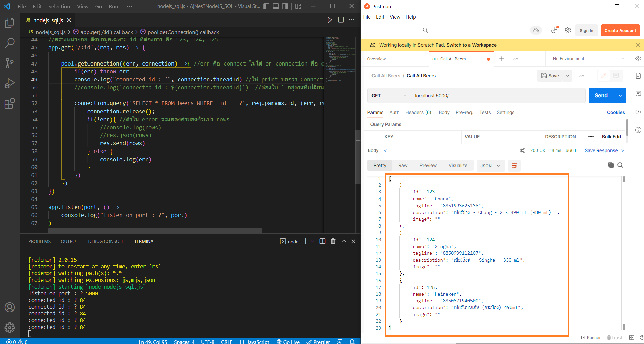Copy the response body with copy icon

pyautogui.click(x=611, y=165)
